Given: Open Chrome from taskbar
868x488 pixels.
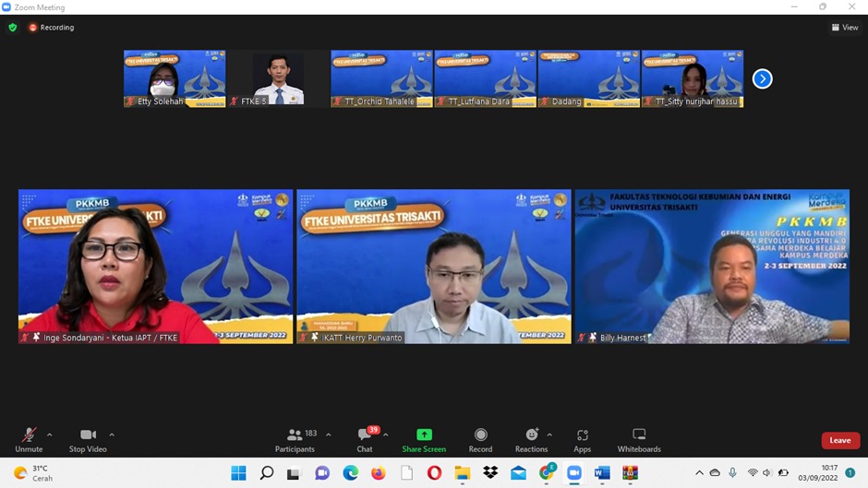Looking at the screenshot, I should [x=547, y=472].
